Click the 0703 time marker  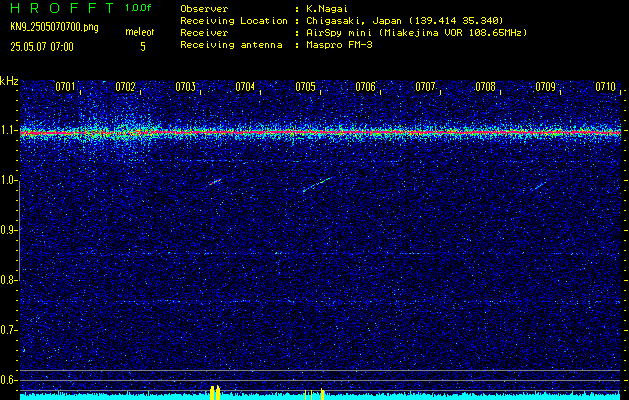tap(185, 87)
